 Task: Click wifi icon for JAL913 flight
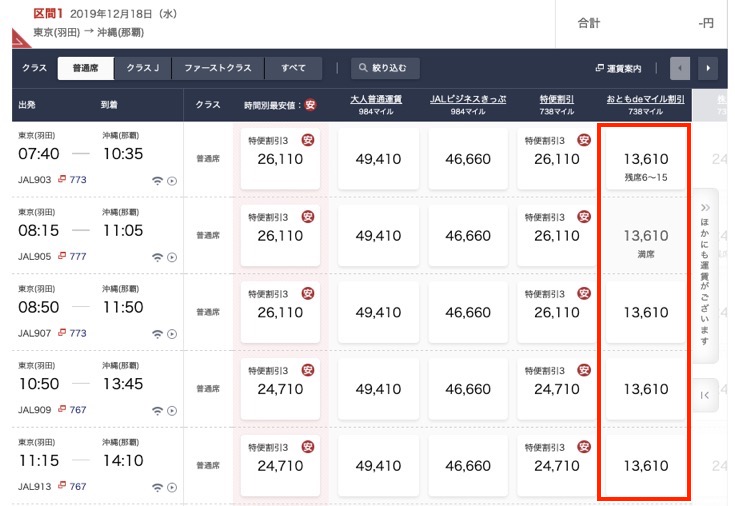coord(158,488)
